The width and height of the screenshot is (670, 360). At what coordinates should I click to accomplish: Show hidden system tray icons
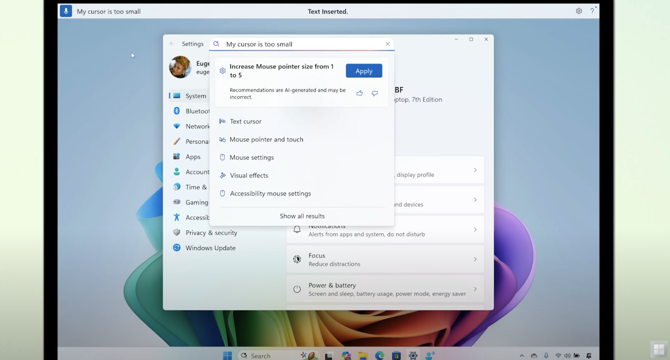(x=521, y=355)
